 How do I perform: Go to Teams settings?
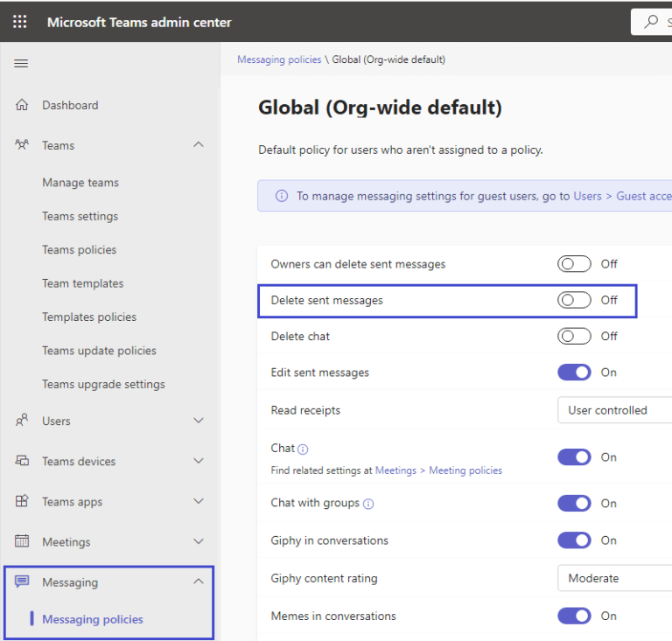click(80, 216)
